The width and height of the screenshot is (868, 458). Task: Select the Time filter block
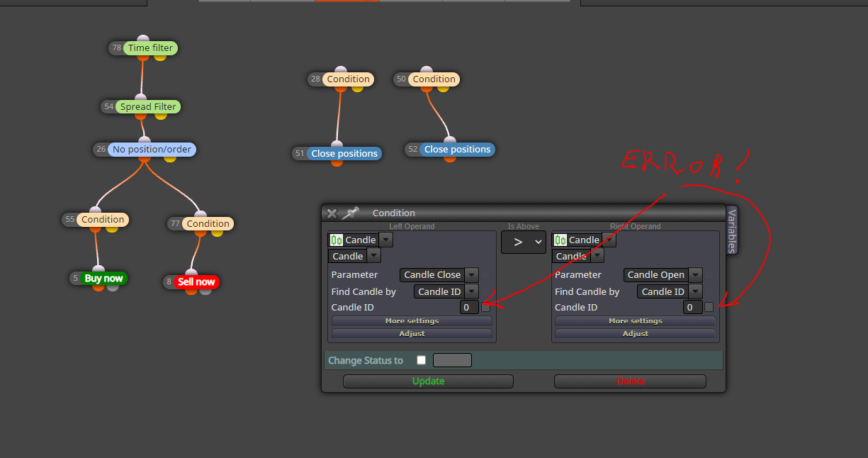click(x=150, y=48)
